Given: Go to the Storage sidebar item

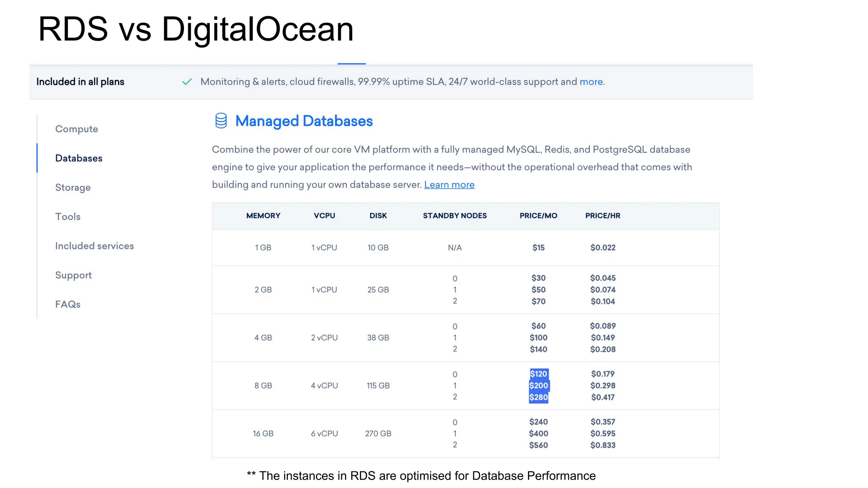Looking at the screenshot, I should point(73,187).
